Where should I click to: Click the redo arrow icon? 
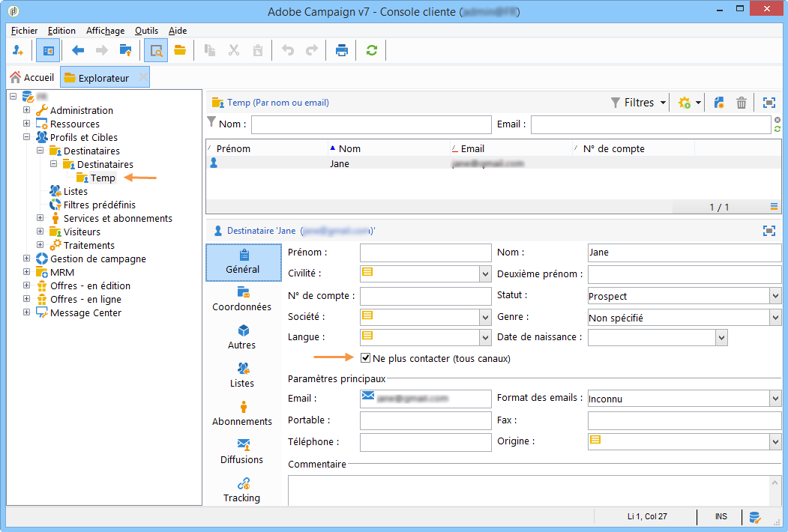[x=312, y=50]
